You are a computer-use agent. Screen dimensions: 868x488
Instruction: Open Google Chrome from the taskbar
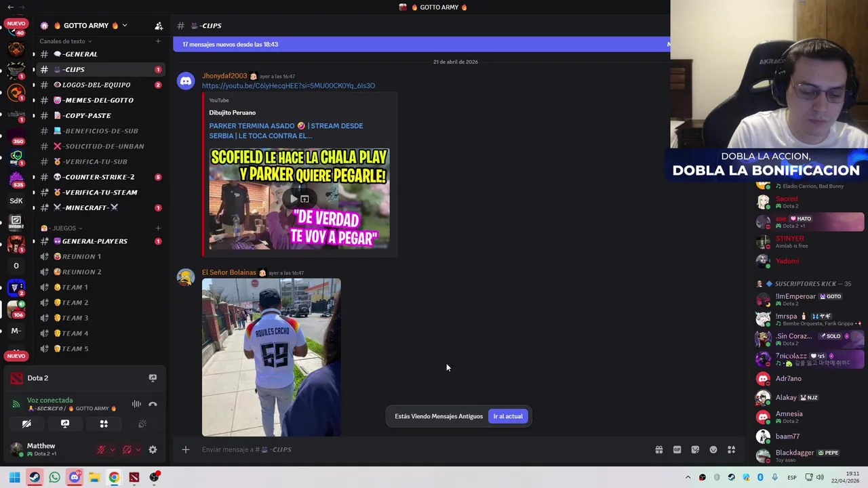pyautogui.click(x=114, y=477)
